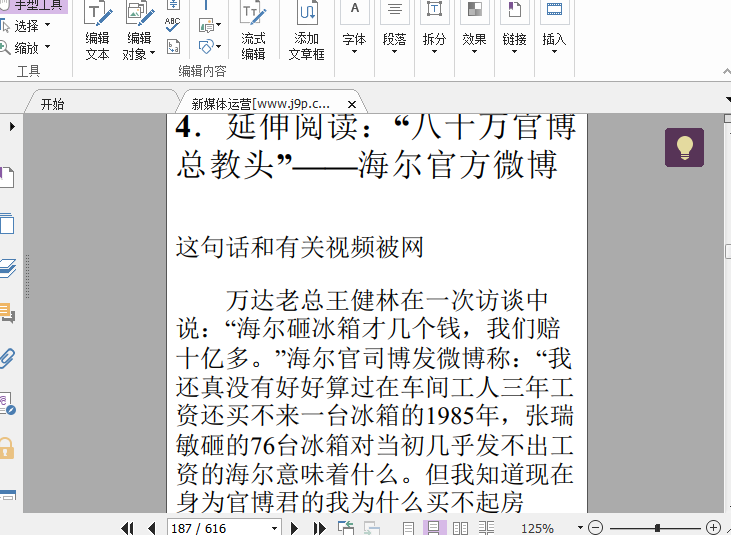Go to the first page
The image size is (731, 535).
click(127, 528)
